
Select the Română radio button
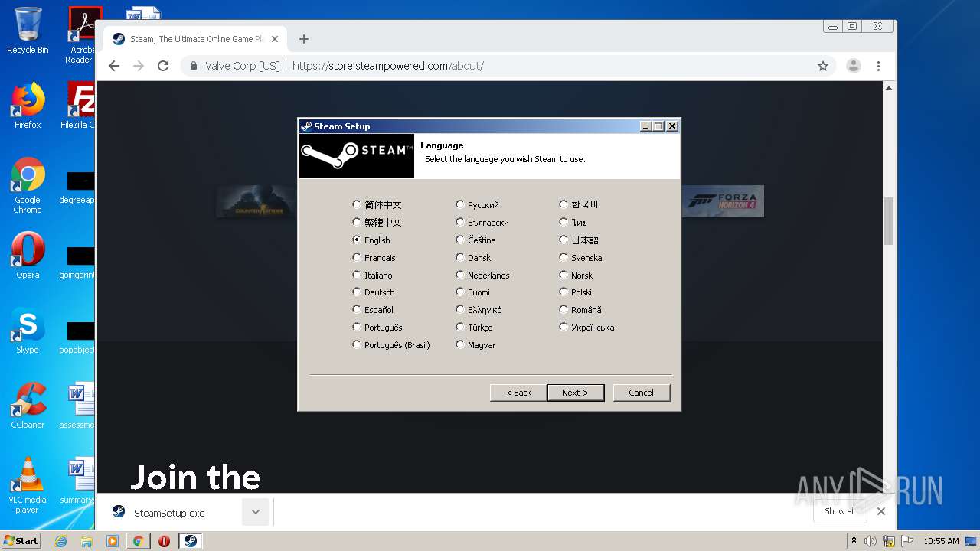[563, 309]
